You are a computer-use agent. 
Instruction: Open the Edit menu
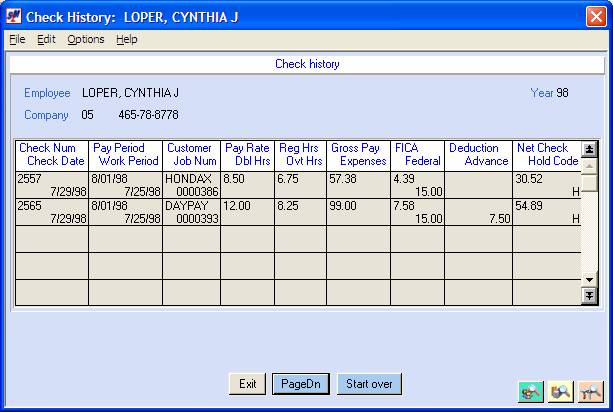pyautogui.click(x=46, y=39)
